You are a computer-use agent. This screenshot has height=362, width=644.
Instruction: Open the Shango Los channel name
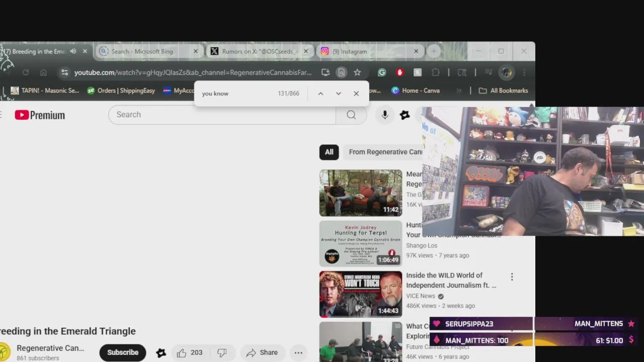pos(422,246)
